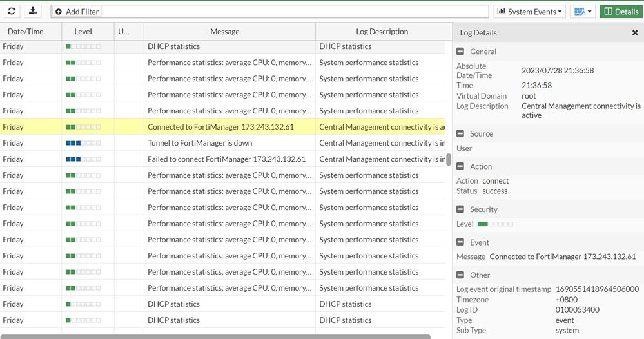This screenshot has height=339, width=644.
Task: Collapse the Security section icon
Action: [460, 209]
